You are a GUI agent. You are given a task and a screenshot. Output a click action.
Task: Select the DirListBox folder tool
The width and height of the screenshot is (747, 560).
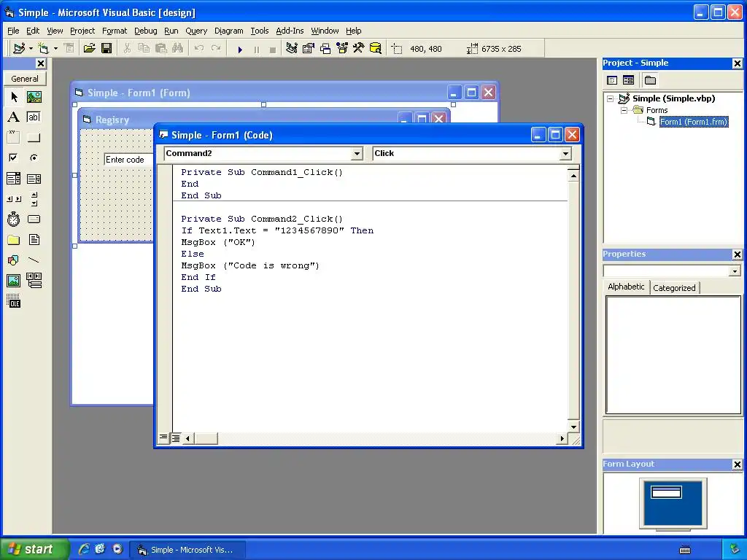[x=14, y=239]
